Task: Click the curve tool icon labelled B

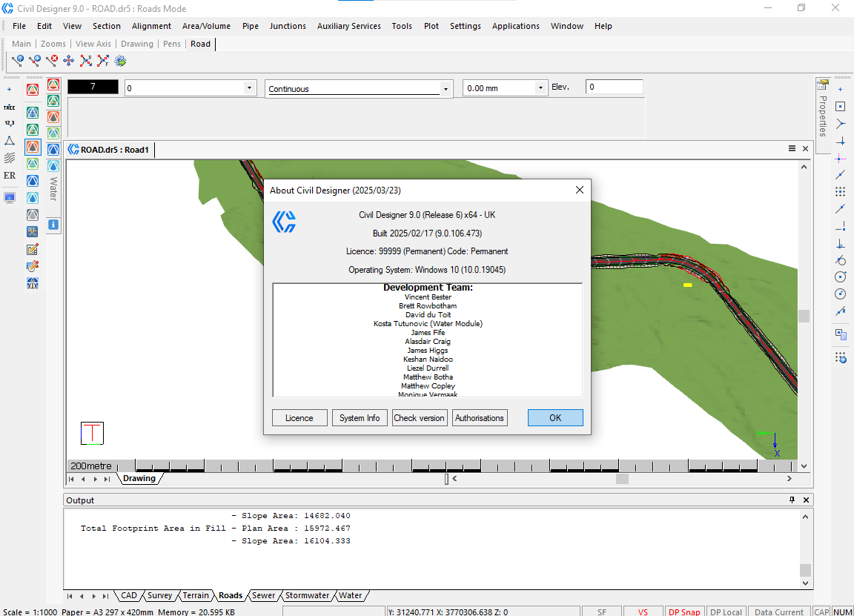Action: (86, 61)
